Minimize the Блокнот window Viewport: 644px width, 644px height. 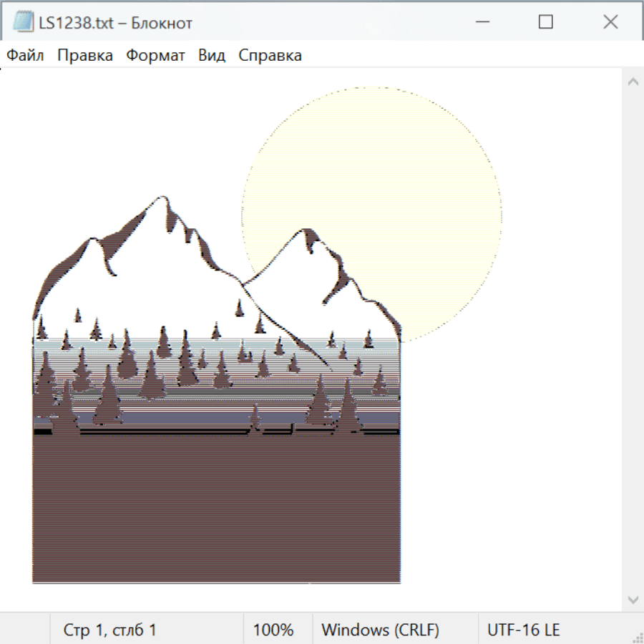tap(481, 22)
